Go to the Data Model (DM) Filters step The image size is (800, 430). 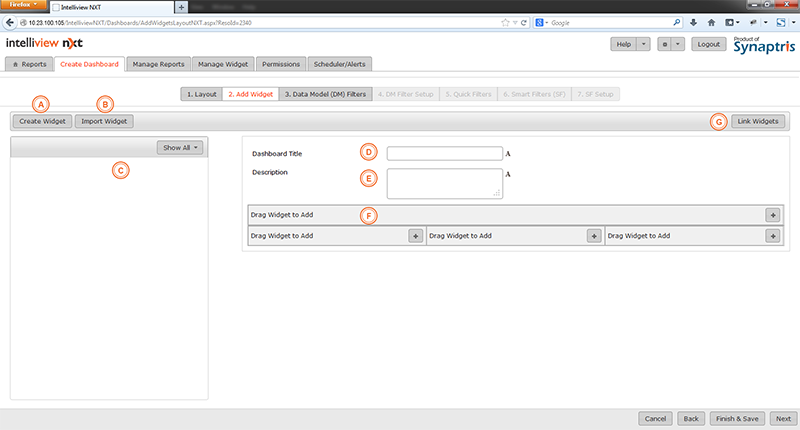point(325,94)
